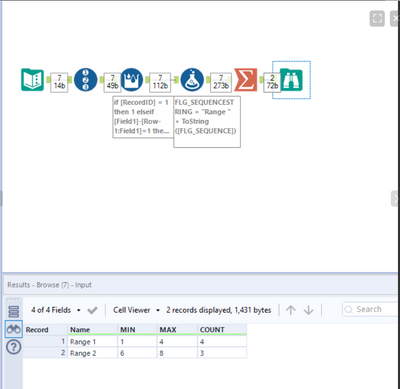This screenshot has height=389, width=400.
Task: Select the Range 2 name cell
Action: click(x=93, y=353)
